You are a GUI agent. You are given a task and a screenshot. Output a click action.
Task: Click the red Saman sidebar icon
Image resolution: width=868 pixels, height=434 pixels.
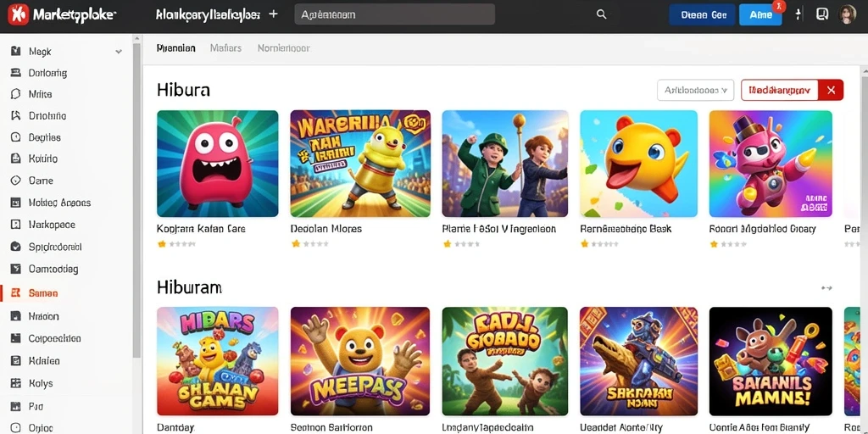16,293
